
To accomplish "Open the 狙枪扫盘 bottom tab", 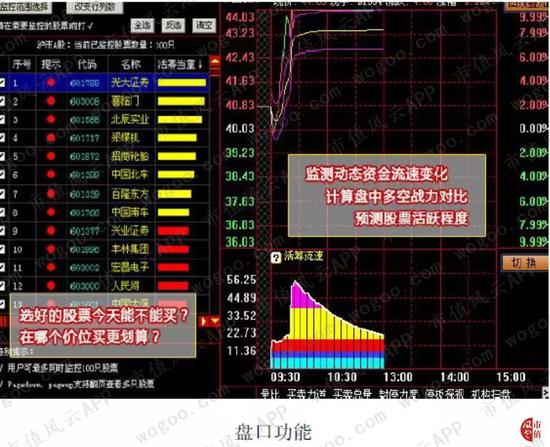I will 491,394.
